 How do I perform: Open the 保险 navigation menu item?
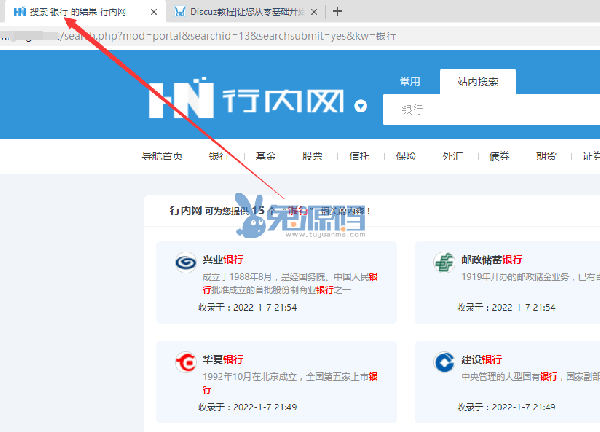[x=406, y=156]
